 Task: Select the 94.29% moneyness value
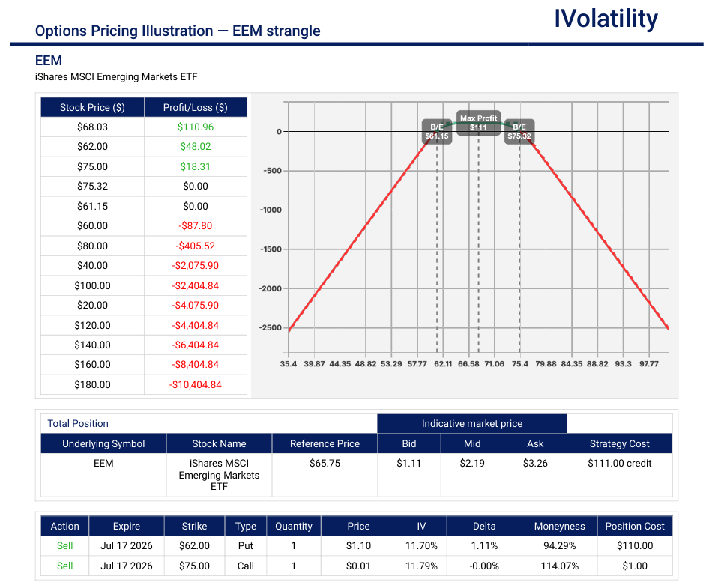coord(559,546)
